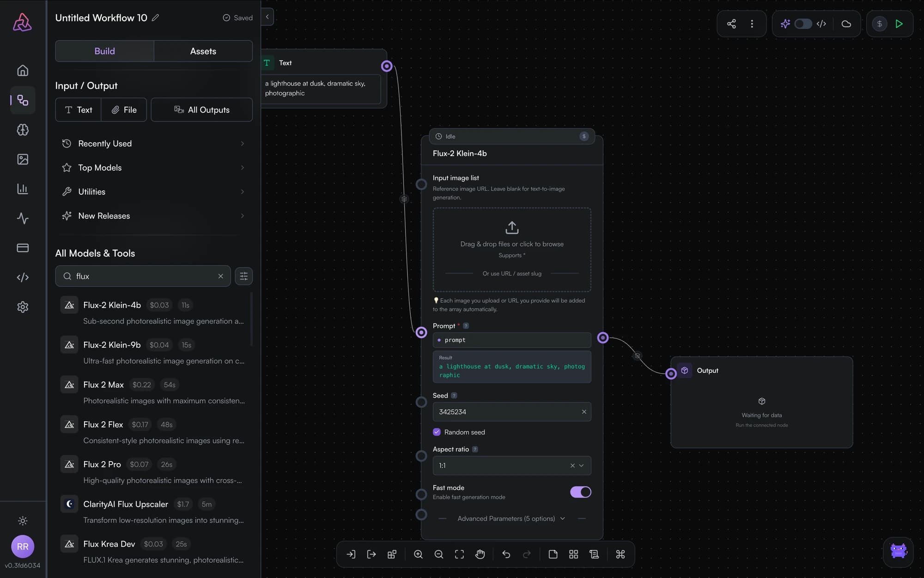
Task: Click the pencil icon to rename workflow
Action: [x=155, y=18]
